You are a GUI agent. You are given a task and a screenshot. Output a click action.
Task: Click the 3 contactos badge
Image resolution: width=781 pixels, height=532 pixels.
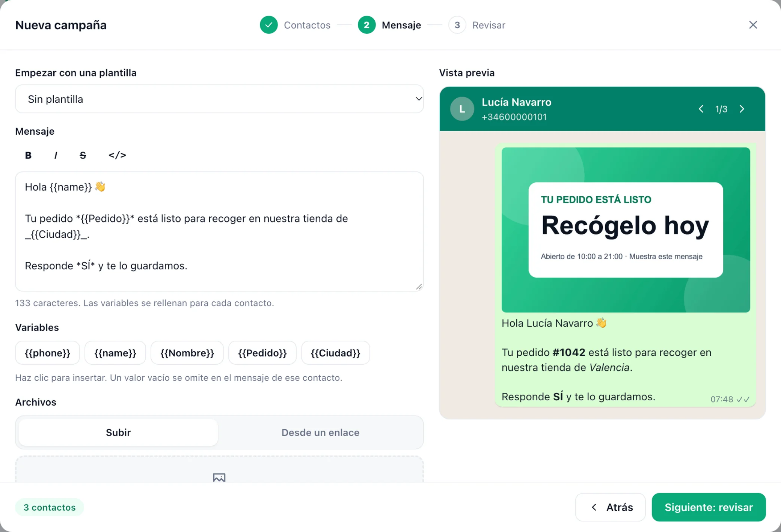coord(50,507)
